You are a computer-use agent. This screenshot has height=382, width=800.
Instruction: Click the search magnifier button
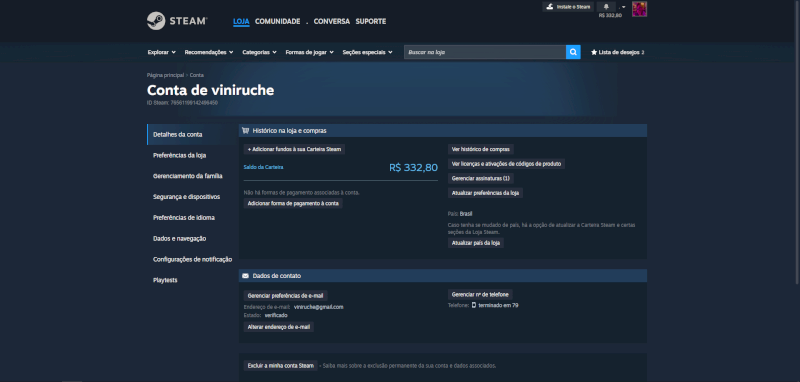click(573, 52)
